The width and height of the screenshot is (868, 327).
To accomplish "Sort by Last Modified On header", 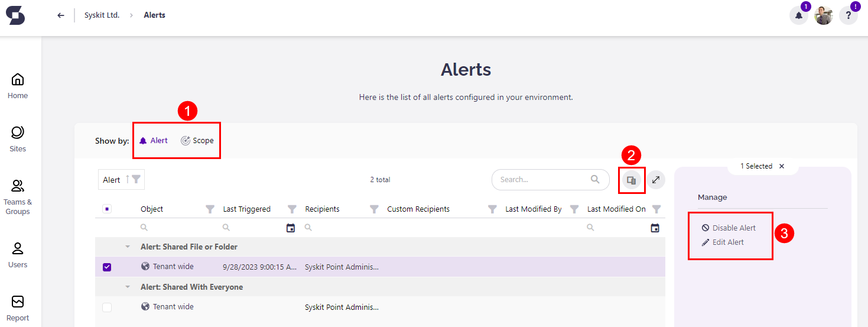I will click(x=616, y=209).
